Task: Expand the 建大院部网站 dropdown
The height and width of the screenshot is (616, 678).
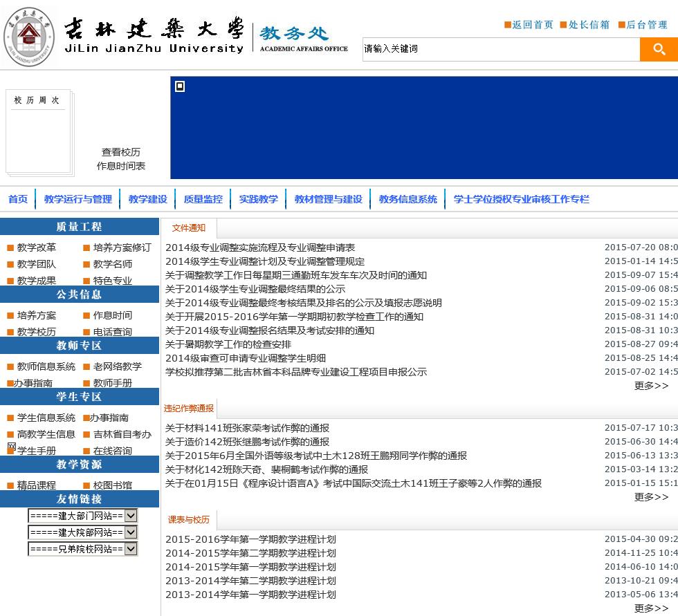Action: tap(131, 532)
